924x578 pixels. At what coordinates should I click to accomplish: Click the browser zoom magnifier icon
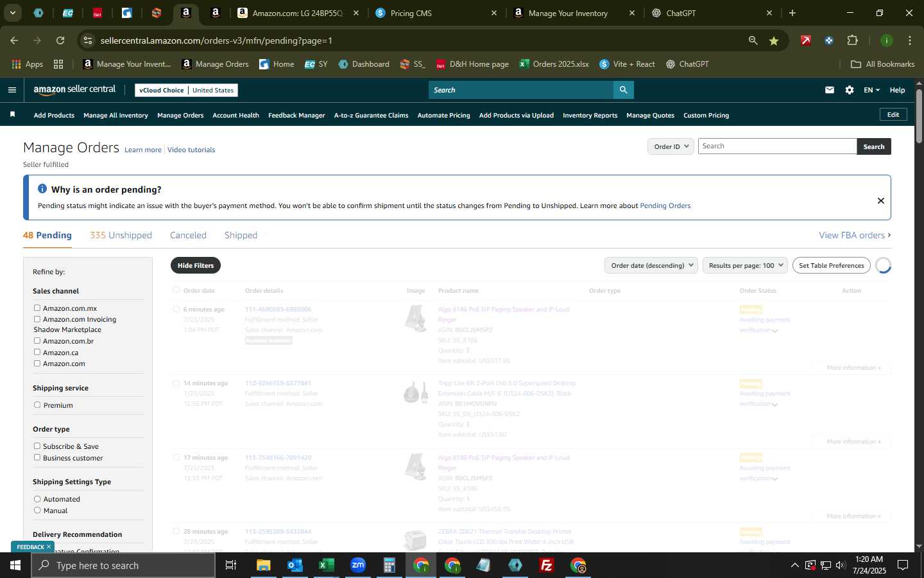coord(753,40)
